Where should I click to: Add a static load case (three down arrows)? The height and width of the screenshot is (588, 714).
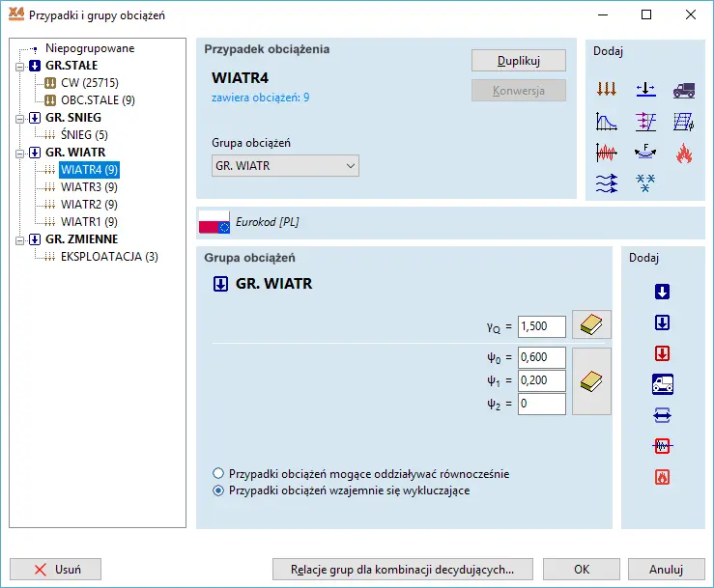click(606, 90)
